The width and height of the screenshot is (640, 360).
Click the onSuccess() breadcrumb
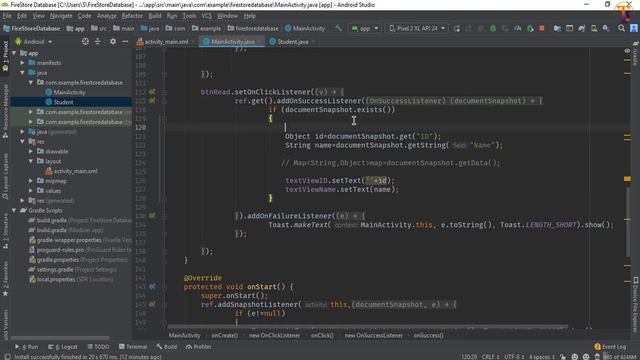click(428, 336)
